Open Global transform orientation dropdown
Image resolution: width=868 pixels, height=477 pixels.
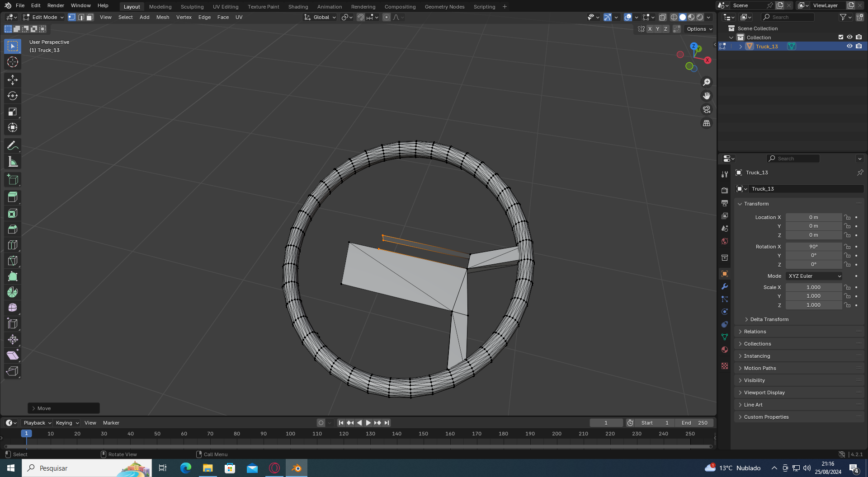(320, 17)
